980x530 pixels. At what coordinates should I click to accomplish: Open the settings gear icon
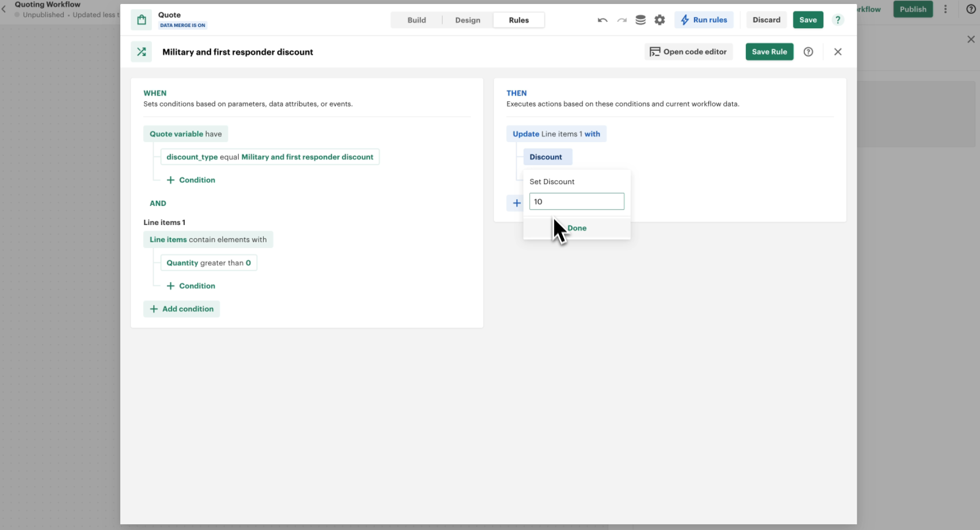click(x=659, y=20)
